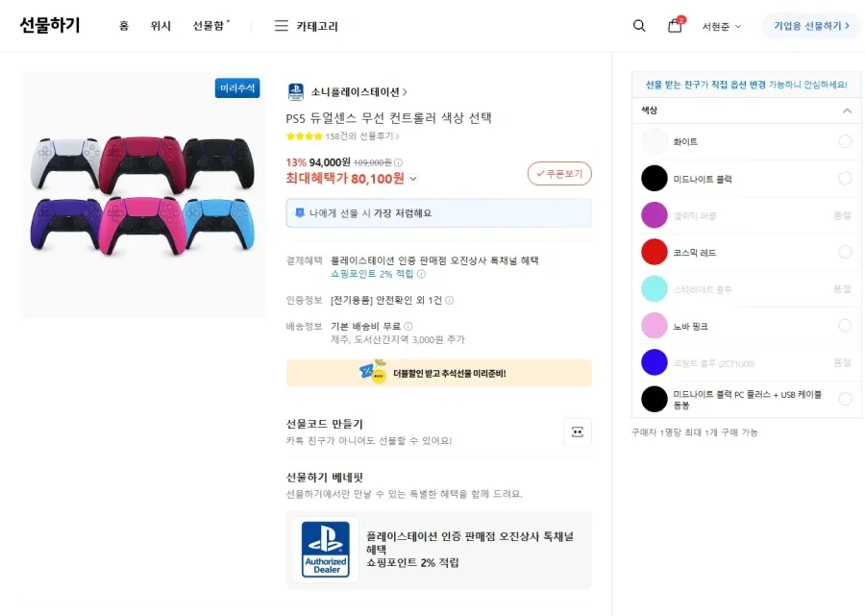The image size is (865, 616).
Task: Open the 158건의 선물후기 reviews link
Action: (362, 136)
